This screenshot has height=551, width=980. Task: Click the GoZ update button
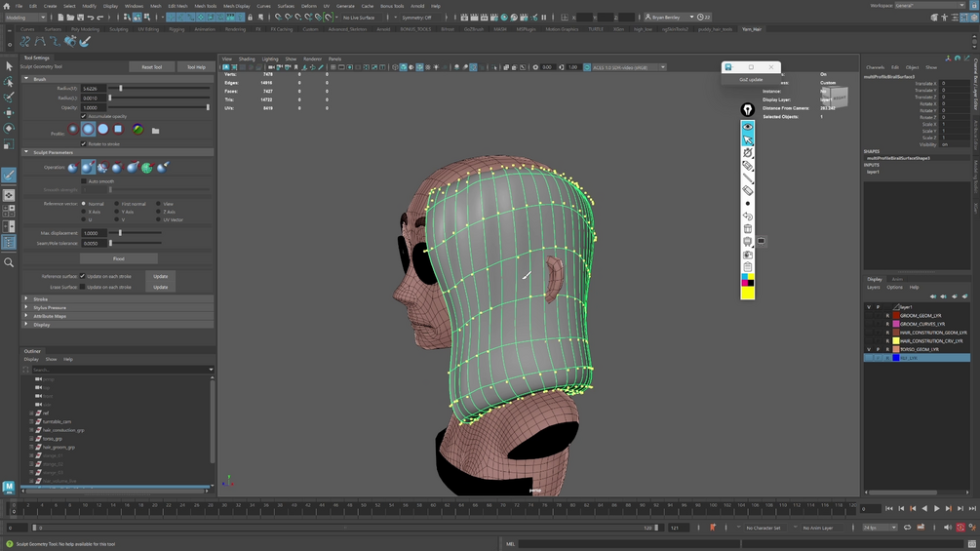tap(751, 79)
